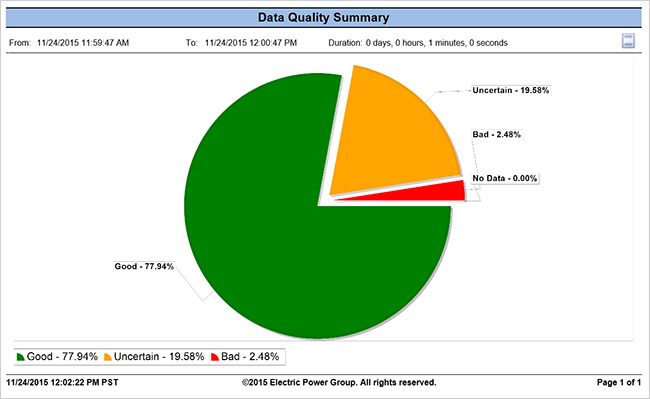Click the green Good legend icon
The width and height of the screenshot is (650, 399).
coord(20,357)
